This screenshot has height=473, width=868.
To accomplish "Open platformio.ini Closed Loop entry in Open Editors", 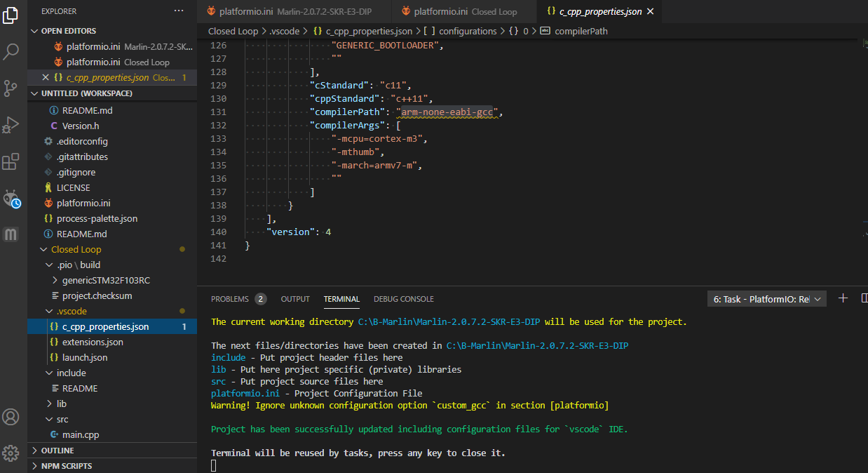I will [112, 62].
